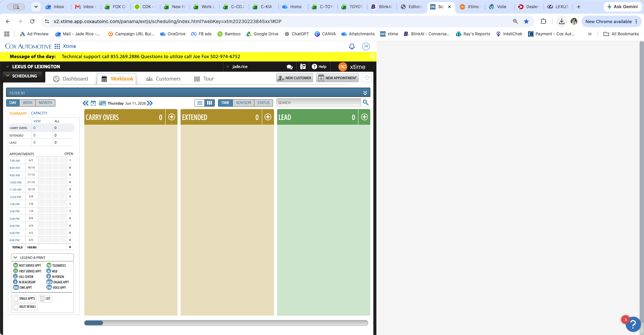644x335 pixels.
Task: Go to next day with double-right arrows
Action: pyautogui.click(x=150, y=103)
